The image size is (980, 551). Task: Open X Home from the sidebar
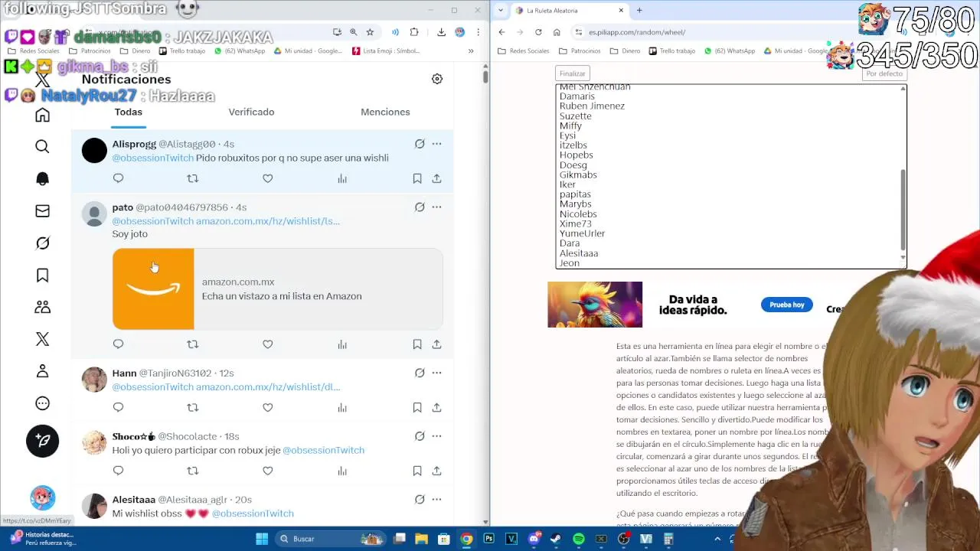(42, 115)
